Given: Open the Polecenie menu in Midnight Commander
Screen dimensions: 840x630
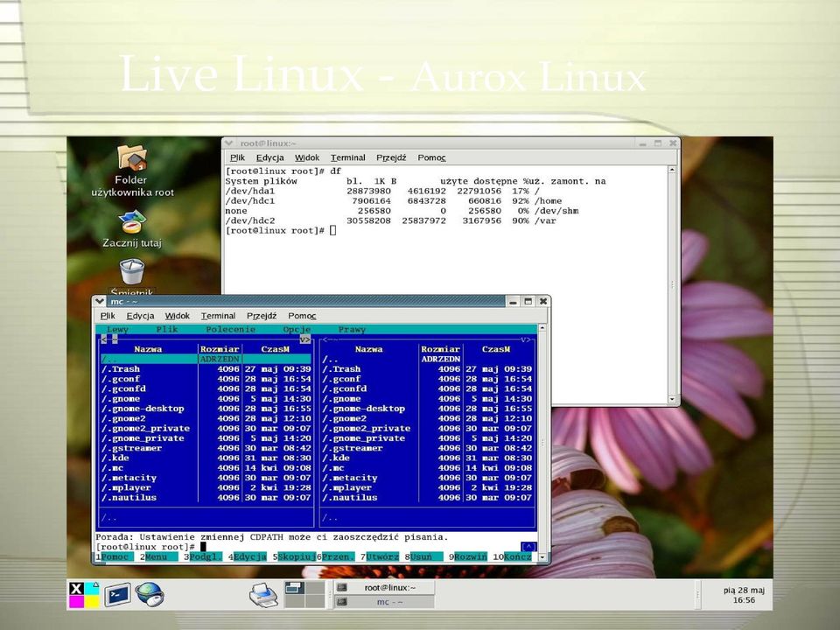Looking at the screenshot, I should pos(230,330).
